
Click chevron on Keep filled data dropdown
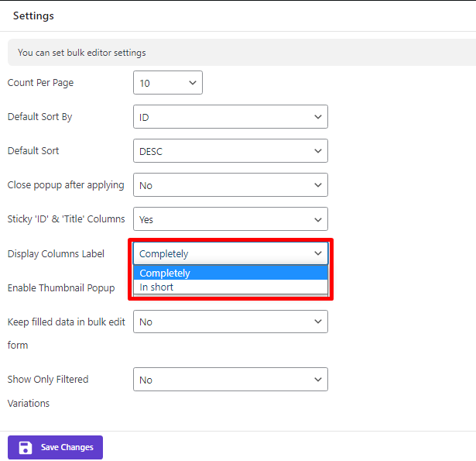[318, 322]
